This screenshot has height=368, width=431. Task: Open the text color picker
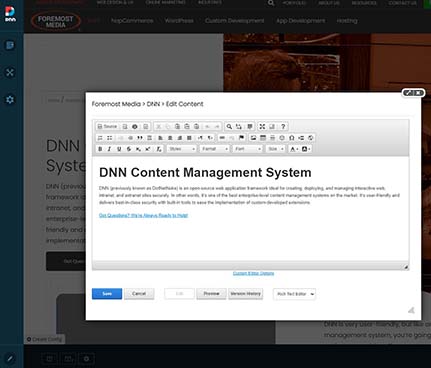click(x=293, y=149)
